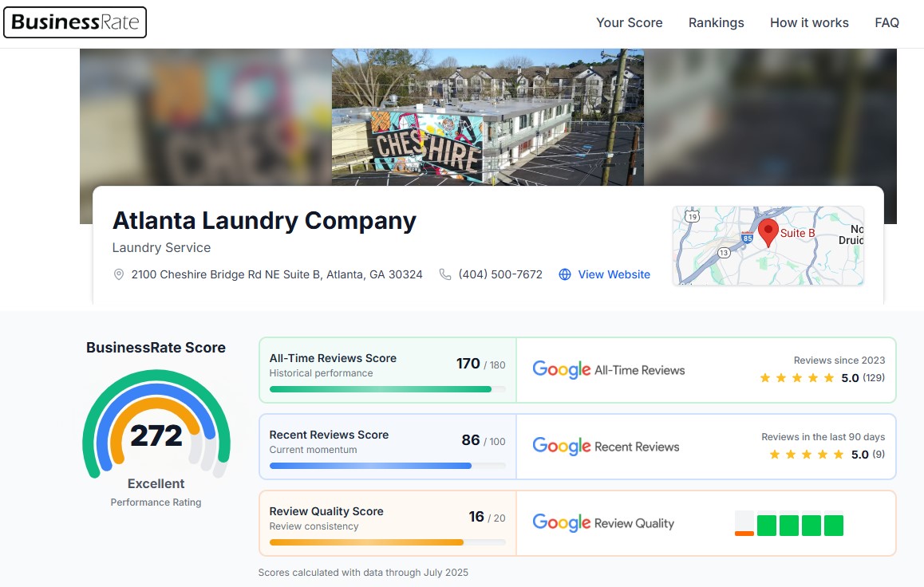Viewport: 924px width, 587px height.
Task: Open the FAQ page
Action: 886,22
